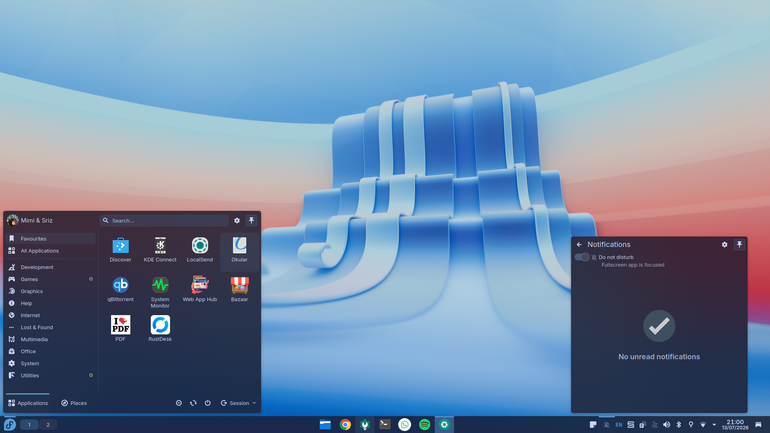Toggle Do not disturb switch

[x=582, y=257]
